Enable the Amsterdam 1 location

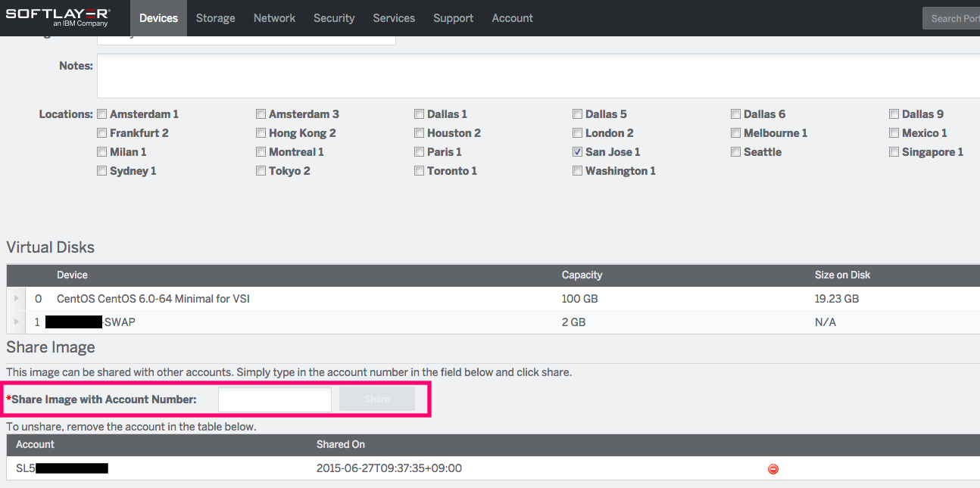pyautogui.click(x=101, y=113)
